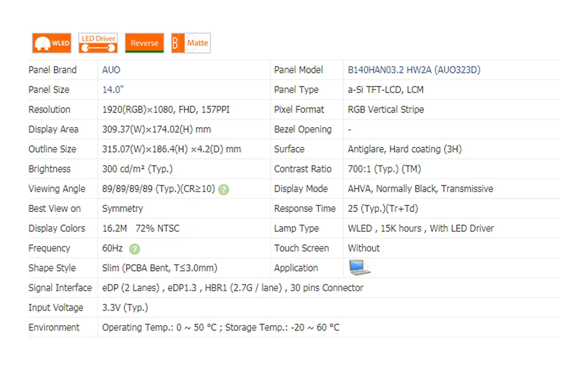This screenshot has height=368, width=588.
Task: Open the AUO panel brand link
Action: click(111, 70)
